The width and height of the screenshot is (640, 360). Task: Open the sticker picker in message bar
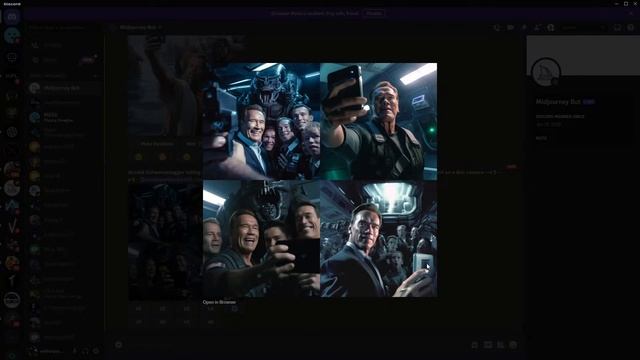click(x=500, y=345)
